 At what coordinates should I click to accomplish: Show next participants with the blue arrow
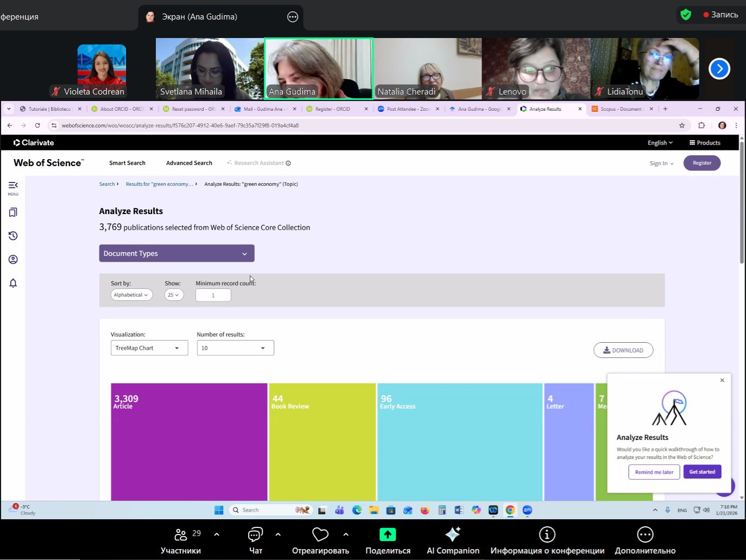(719, 69)
